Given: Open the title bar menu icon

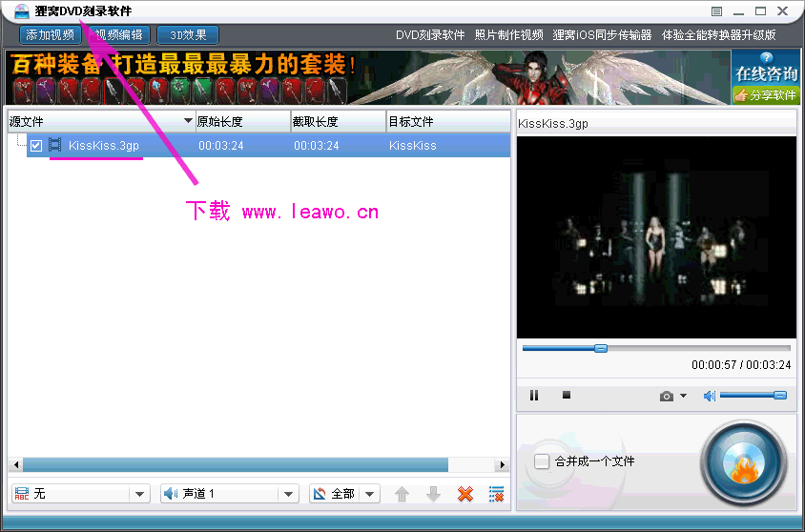Looking at the screenshot, I should coord(717,11).
